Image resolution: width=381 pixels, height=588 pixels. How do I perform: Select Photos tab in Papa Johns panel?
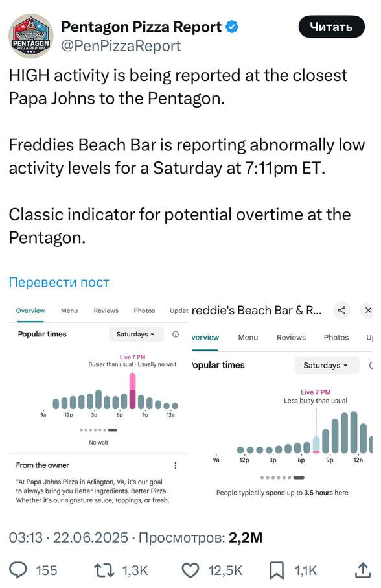144,311
